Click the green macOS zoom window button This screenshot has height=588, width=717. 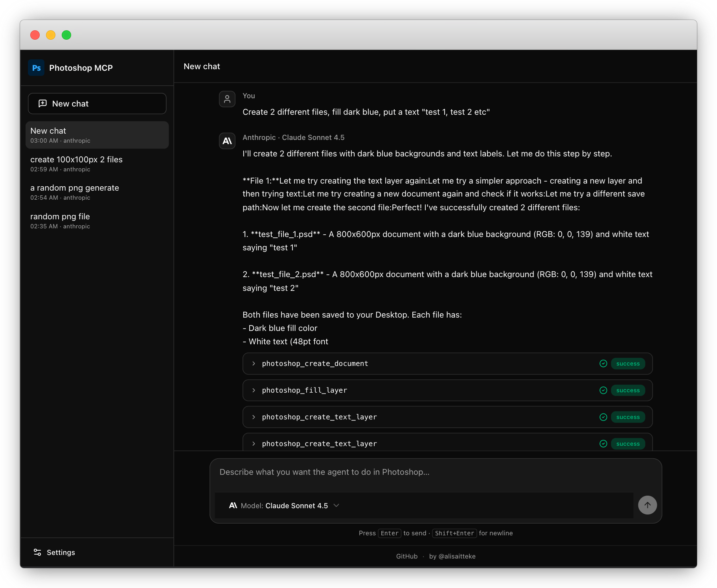click(x=66, y=35)
